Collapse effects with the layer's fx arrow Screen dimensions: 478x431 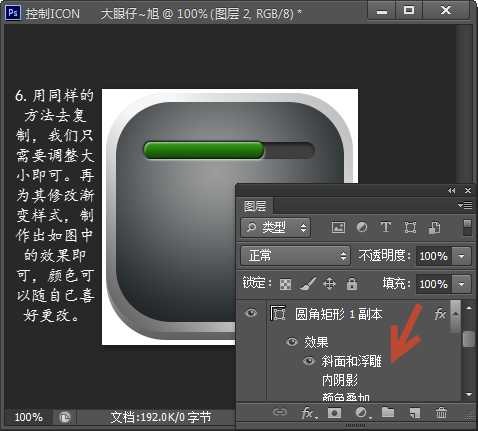point(455,314)
